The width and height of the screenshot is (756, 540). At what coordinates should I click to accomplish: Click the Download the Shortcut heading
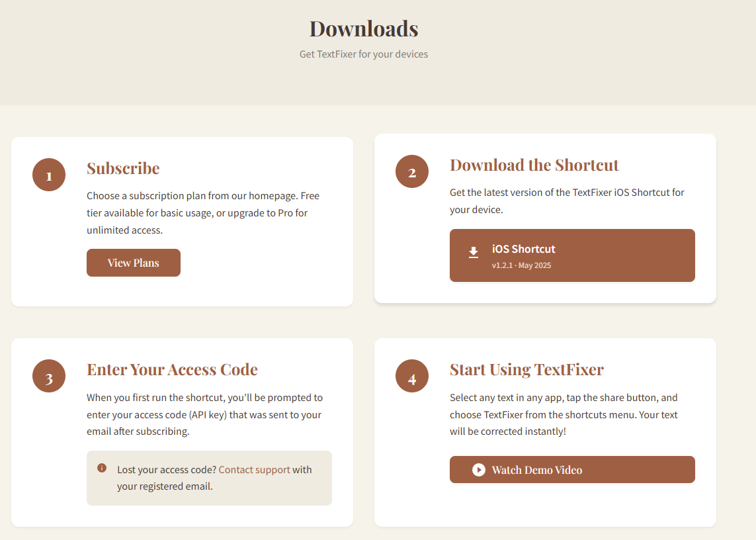534,165
